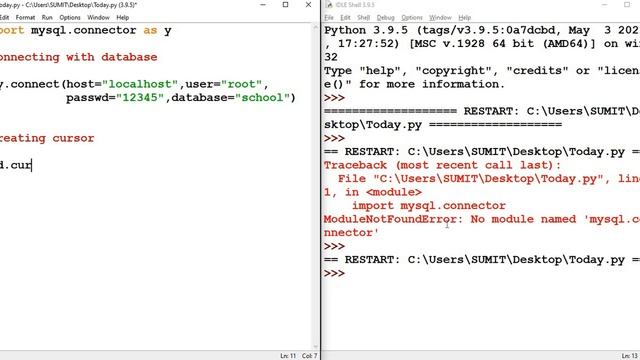Open the Options menu in IDLE Shell
Image resolution: width=640 pixels, height=360 pixels.
tap(412, 18)
